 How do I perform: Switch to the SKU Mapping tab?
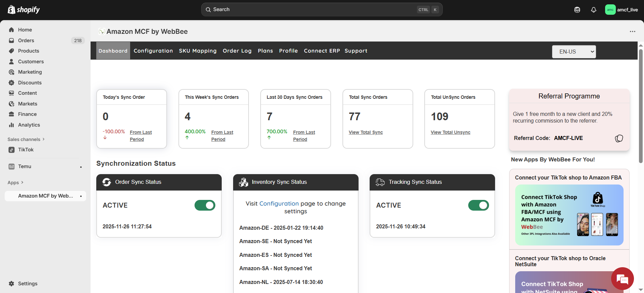click(x=198, y=51)
